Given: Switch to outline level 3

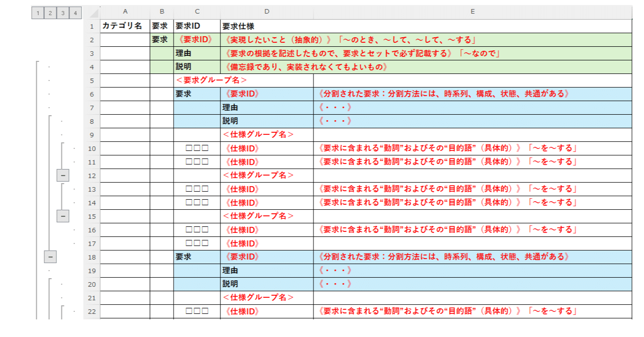Looking at the screenshot, I should (62, 13).
